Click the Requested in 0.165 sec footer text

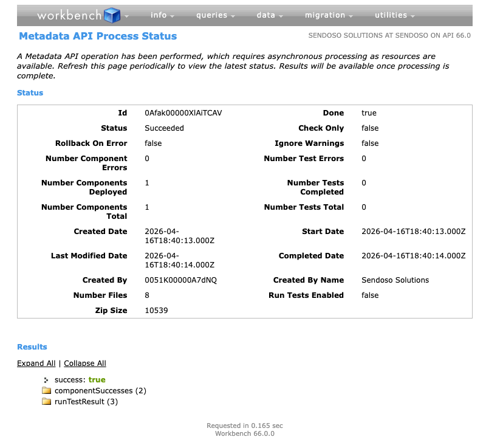[x=245, y=426]
